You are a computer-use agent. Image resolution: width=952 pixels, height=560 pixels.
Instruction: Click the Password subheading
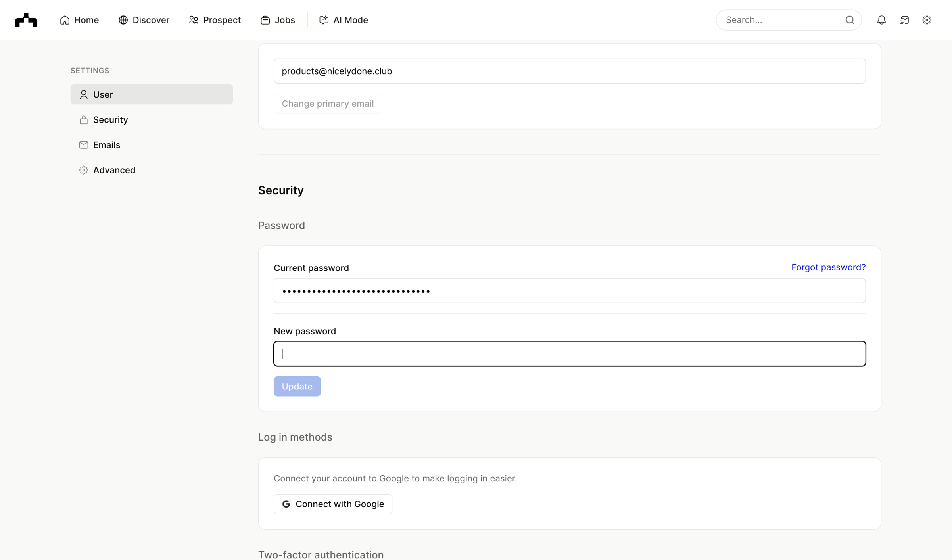281,225
